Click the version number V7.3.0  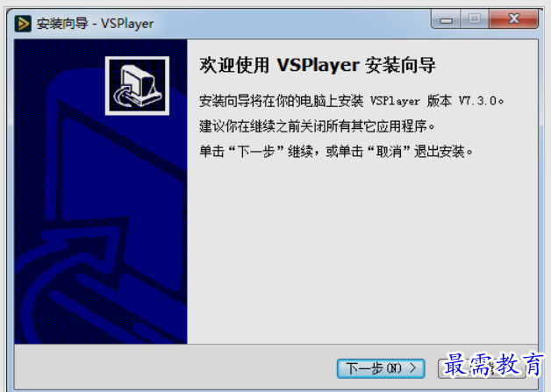click(477, 101)
